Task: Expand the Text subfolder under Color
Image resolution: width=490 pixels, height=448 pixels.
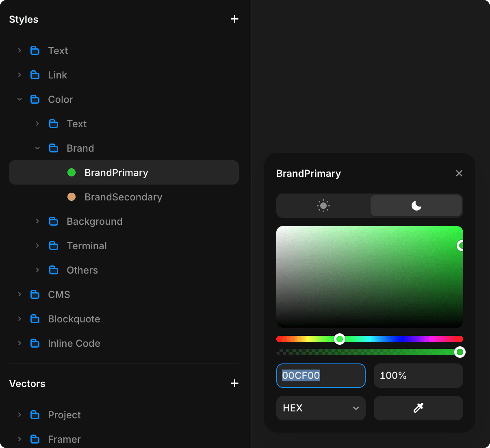Action: click(x=37, y=124)
